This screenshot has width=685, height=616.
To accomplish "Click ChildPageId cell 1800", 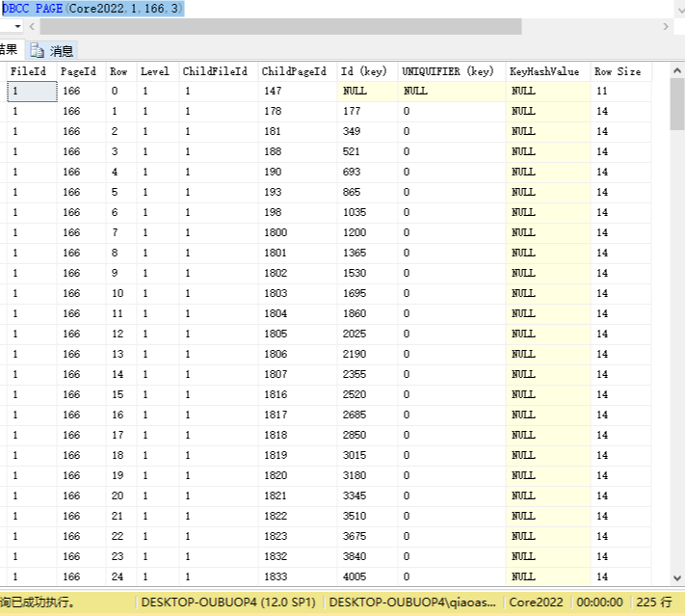I will [298, 232].
